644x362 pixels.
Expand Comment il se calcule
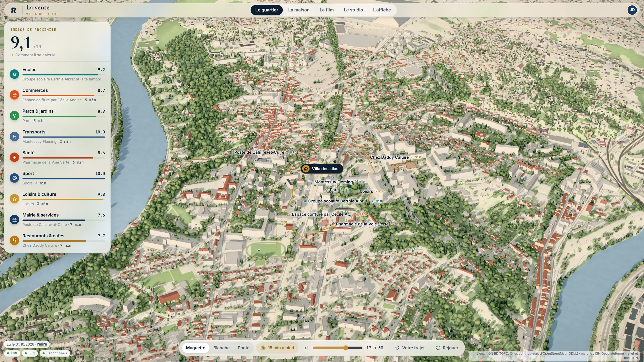click(33, 55)
